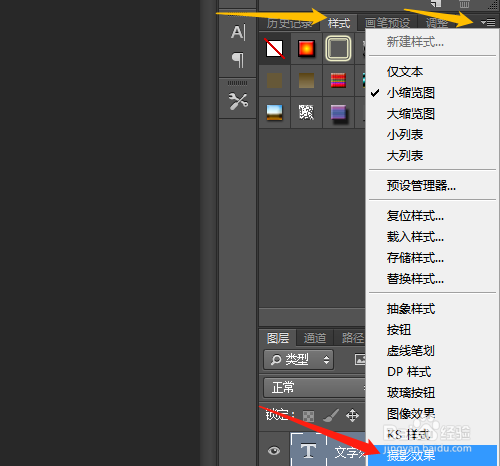Open the 类型 layer filter dropdown
The width and height of the screenshot is (500, 466).
[x=298, y=360]
